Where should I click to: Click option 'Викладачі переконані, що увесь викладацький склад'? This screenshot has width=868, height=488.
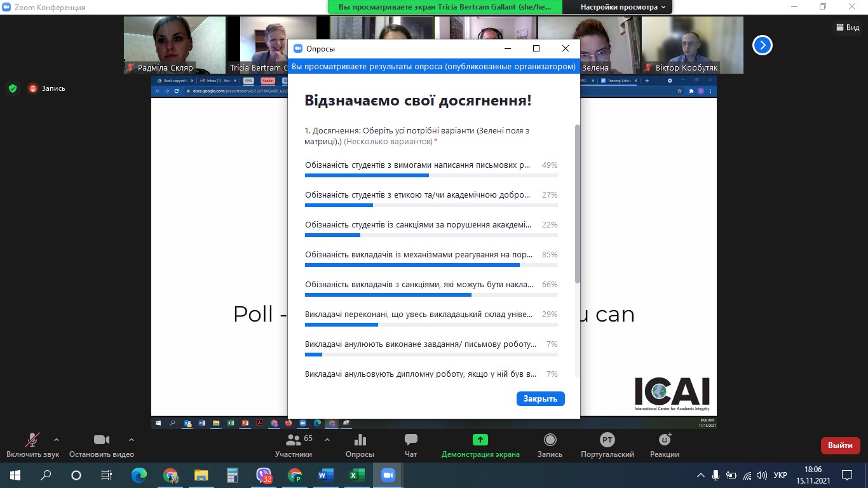(417, 315)
